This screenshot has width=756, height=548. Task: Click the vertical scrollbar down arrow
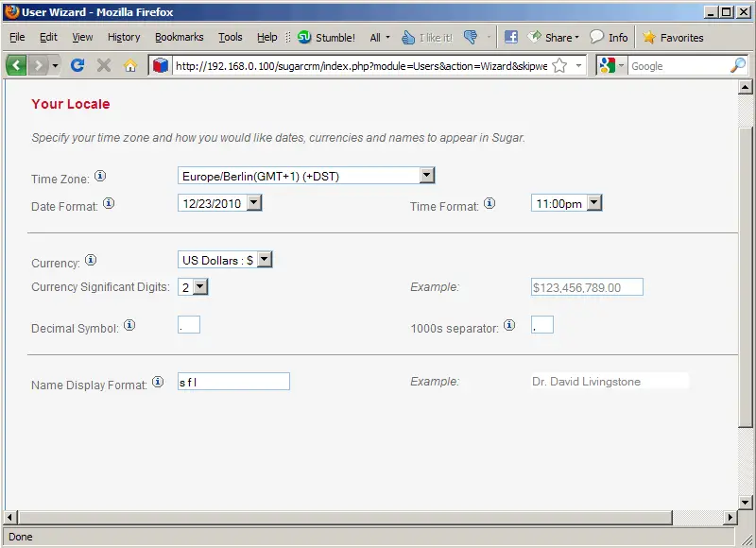[746, 503]
